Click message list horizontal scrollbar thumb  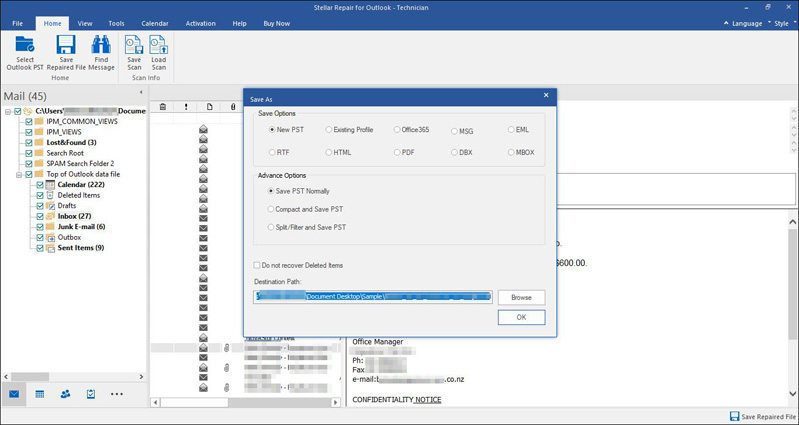194,402
